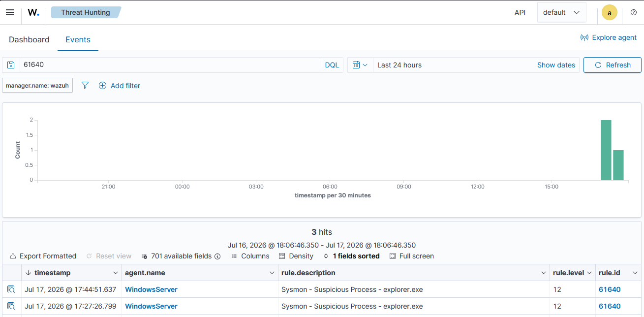Click the saved query disk icon
The image size is (644, 317).
point(11,65)
